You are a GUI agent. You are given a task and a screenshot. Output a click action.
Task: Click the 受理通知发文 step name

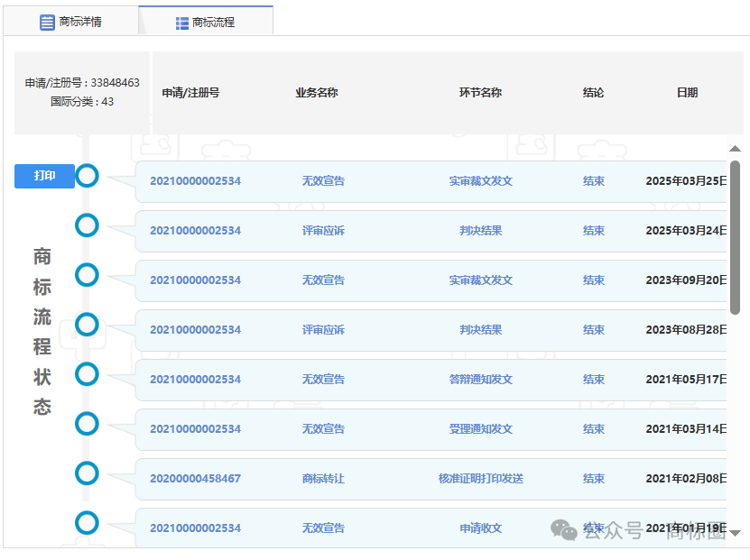481,429
